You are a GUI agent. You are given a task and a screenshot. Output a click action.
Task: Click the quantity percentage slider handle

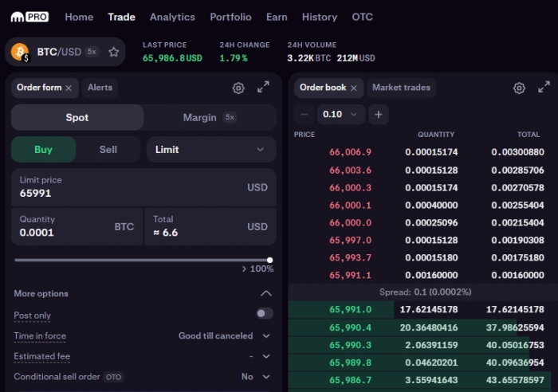pos(270,260)
